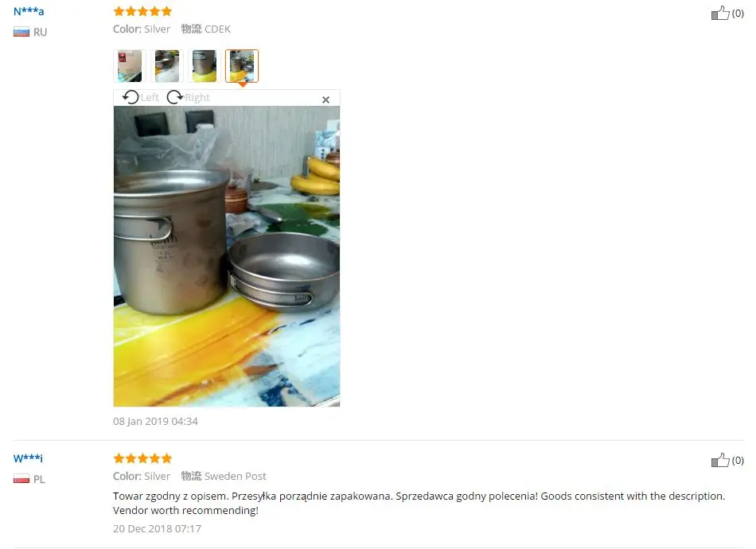756x549 pixels.
Task: Click the enlarged photo of pot and bowl
Action: coord(227,256)
